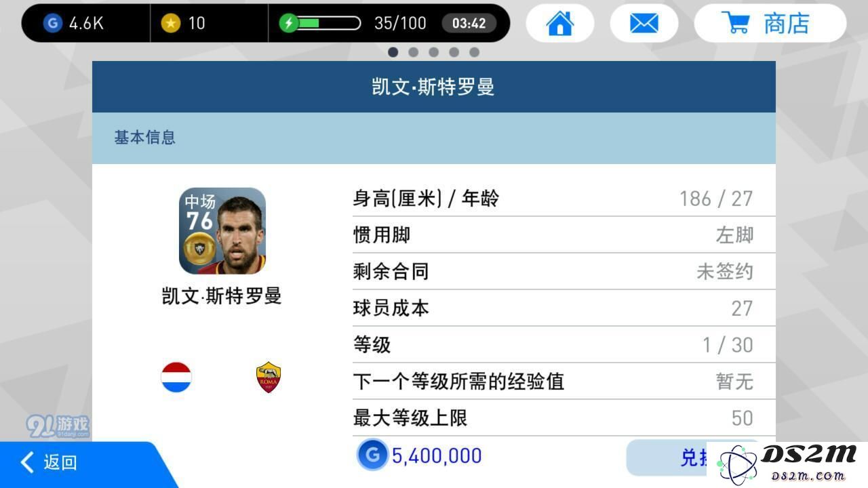Tap the blue G currency icon
Viewport: 868px width, 488px height.
[x=52, y=24]
